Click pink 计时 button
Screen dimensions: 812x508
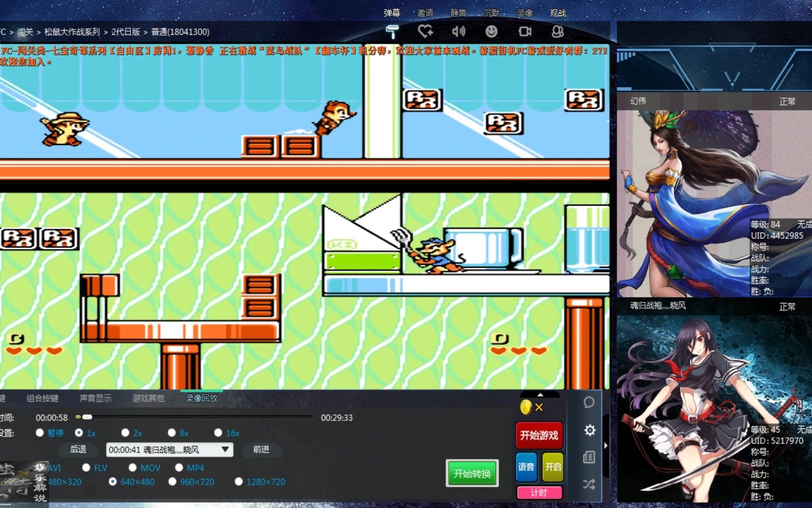tap(539, 492)
